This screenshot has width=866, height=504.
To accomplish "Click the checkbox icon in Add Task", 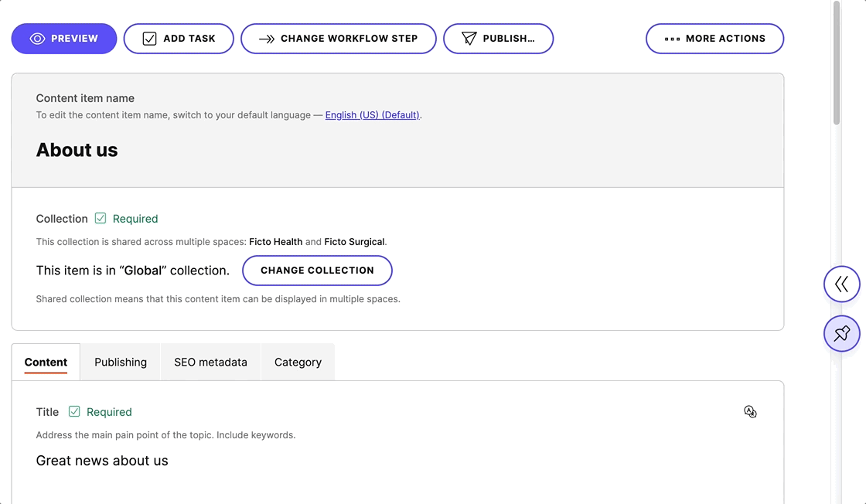I will 150,39.
